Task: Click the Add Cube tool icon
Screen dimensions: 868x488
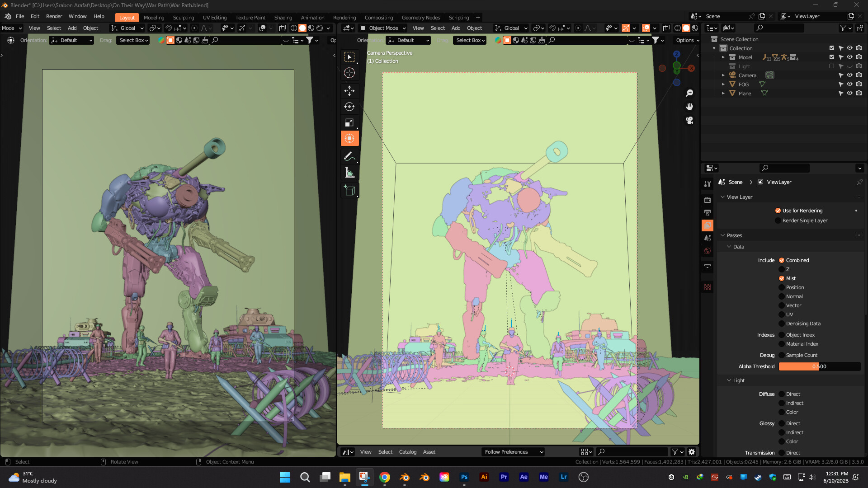Action: click(349, 191)
